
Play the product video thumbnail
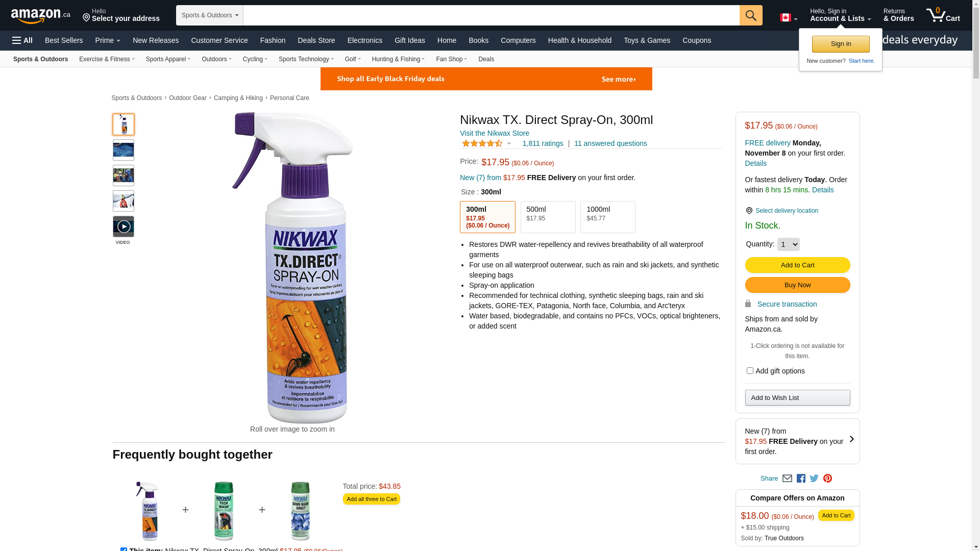tap(124, 227)
